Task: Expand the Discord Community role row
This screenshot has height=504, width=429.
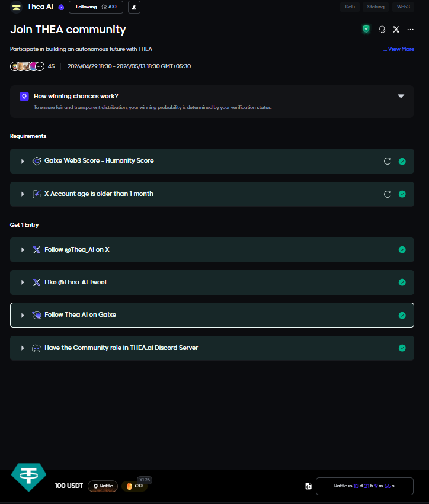Action: tap(23, 348)
